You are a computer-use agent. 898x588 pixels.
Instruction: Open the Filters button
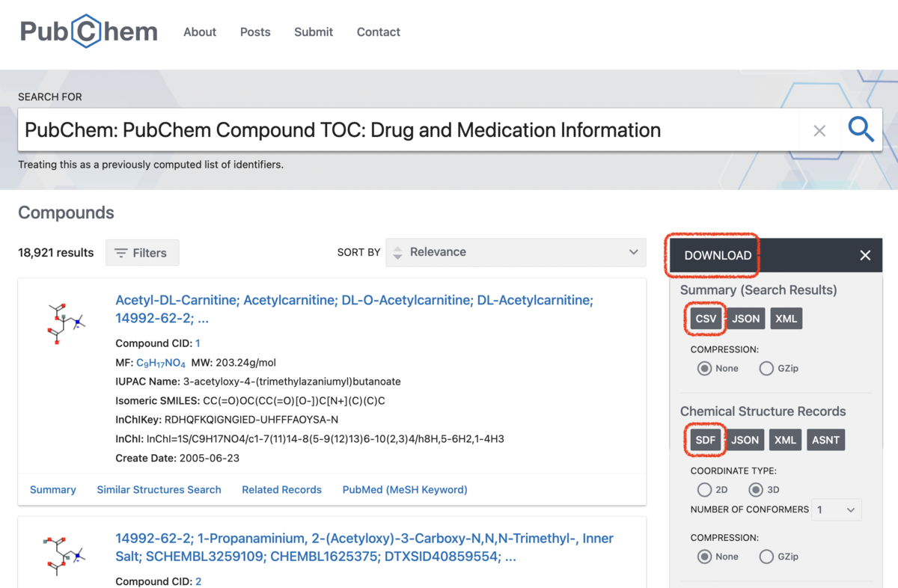click(142, 253)
